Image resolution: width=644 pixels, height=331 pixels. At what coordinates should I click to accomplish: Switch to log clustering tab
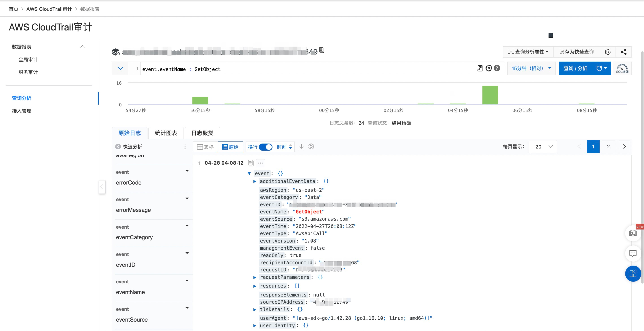click(x=202, y=133)
